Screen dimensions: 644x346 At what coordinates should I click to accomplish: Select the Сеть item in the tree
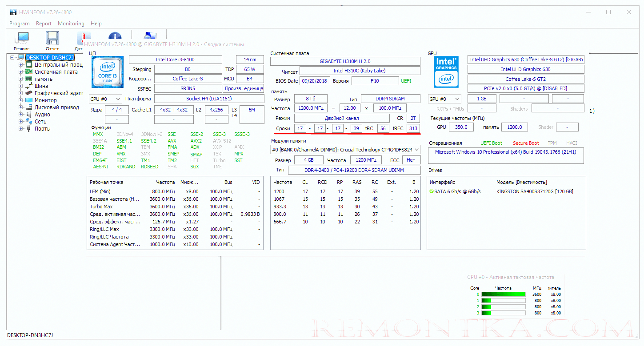[x=40, y=122]
